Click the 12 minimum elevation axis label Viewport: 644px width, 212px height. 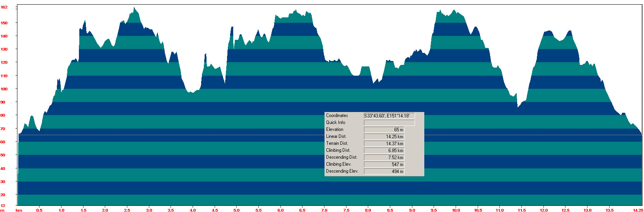pos(3,205)
